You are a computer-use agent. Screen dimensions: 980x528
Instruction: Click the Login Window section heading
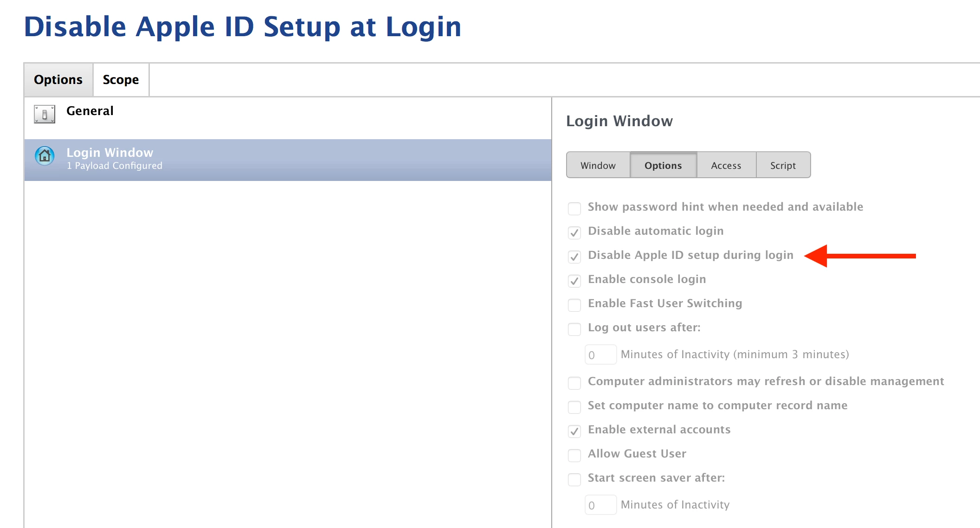619,121
